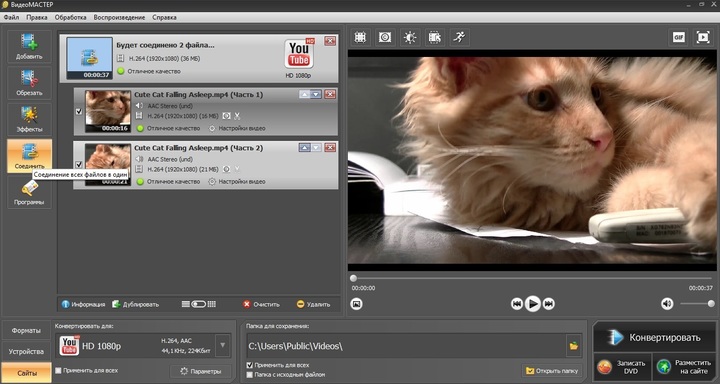Play the video preview
Image resolution: width=720 pixels, height=384 pixels.
click(533, 304)
